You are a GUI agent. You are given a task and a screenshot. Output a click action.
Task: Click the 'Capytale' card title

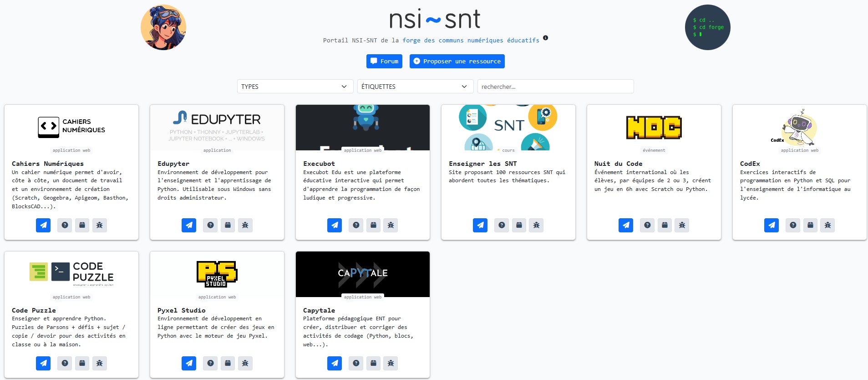point(319,310)
